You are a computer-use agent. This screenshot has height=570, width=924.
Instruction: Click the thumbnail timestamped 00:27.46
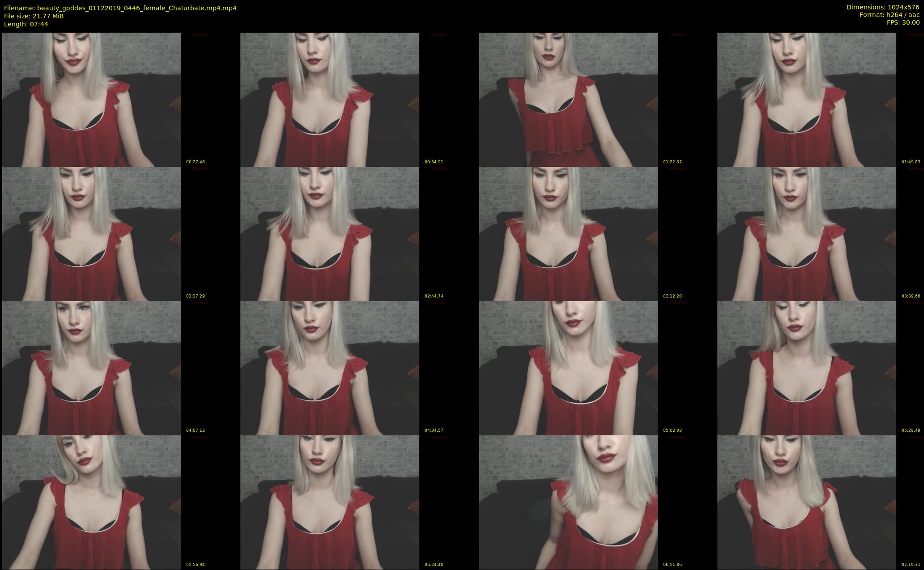[91, 99]
